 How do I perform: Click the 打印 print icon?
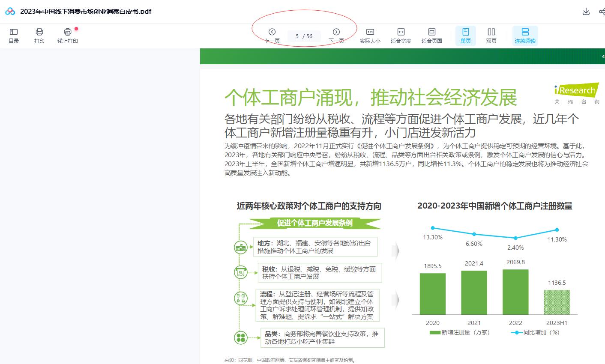pyautogui.click(x=39, y=36)
